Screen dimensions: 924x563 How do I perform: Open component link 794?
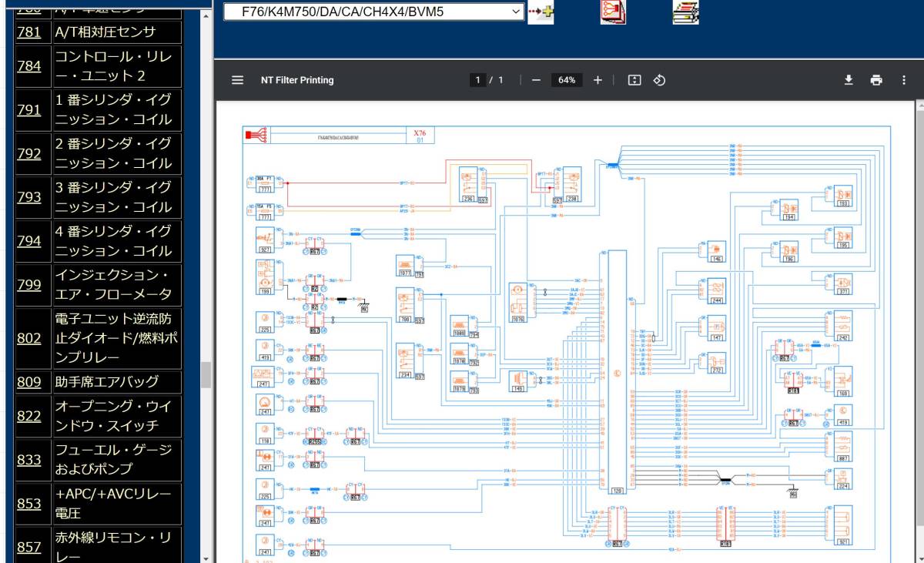pyautogui.click(x=29, y=241)
